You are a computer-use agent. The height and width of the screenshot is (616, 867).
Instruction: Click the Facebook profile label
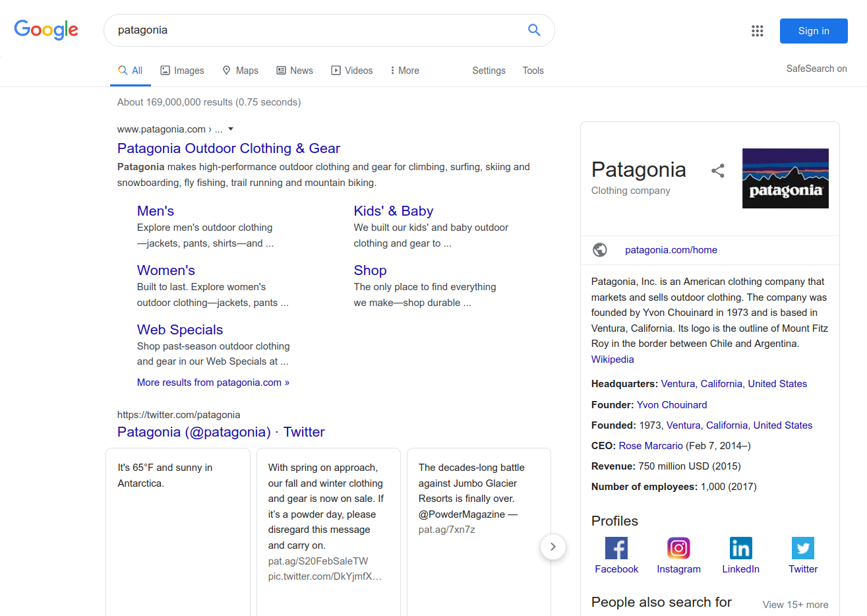[616, 569]
